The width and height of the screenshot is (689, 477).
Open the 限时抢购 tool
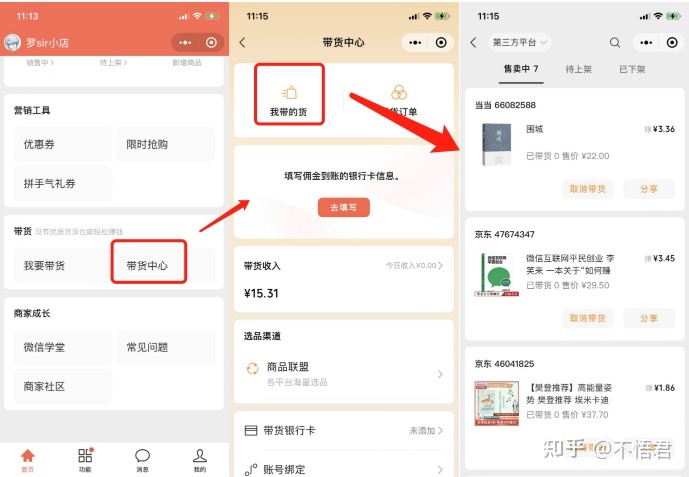click(166, 144)
